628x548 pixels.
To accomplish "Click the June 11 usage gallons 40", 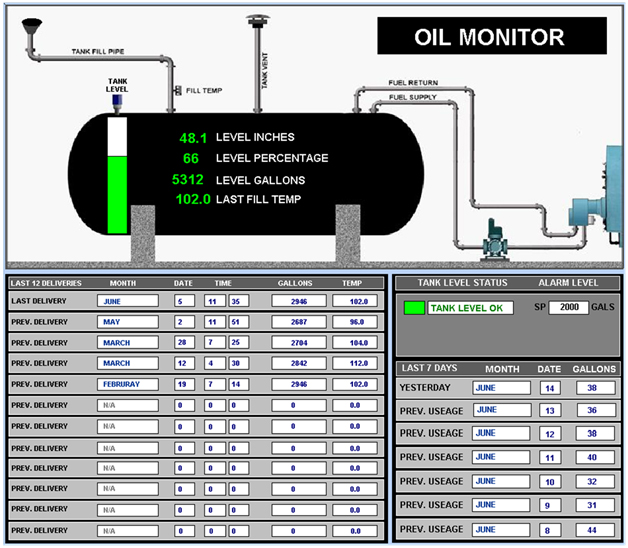I will coord(596,457).
